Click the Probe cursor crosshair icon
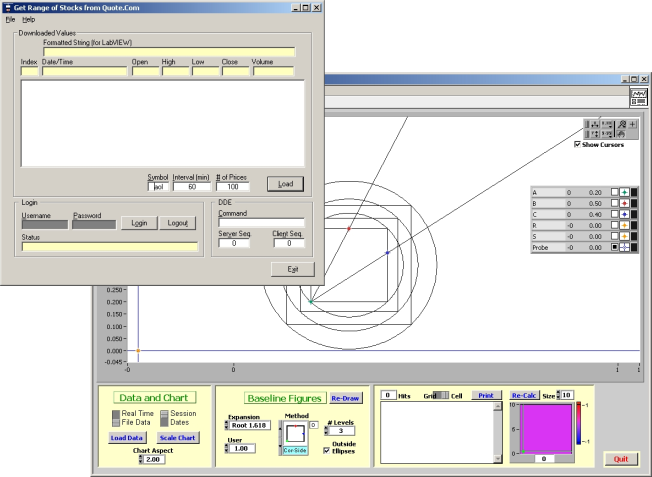Image resolution: width=652 pixels, height=477 pixels. pyautogui.click(x=623, y=246)
